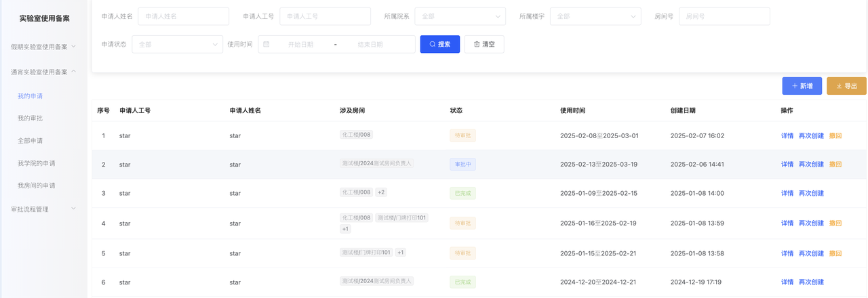Click 撤回 for row 4
The height and width of the screenshot is (298, 868).
pyautogui.click(x=835, y=223)
